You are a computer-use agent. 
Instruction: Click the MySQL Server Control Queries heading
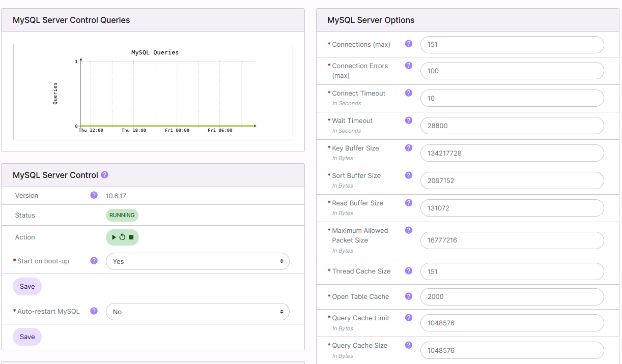pyautogui.click(x=71, y=20)
